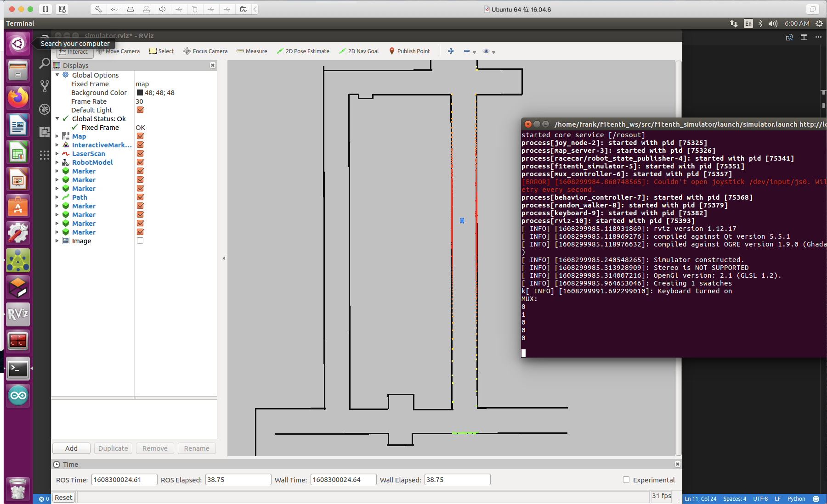The width and height of the screenshot is (827, 504).
Task: Open the system power gear menu
Action: pyautogui.click(x=819, y=23)
